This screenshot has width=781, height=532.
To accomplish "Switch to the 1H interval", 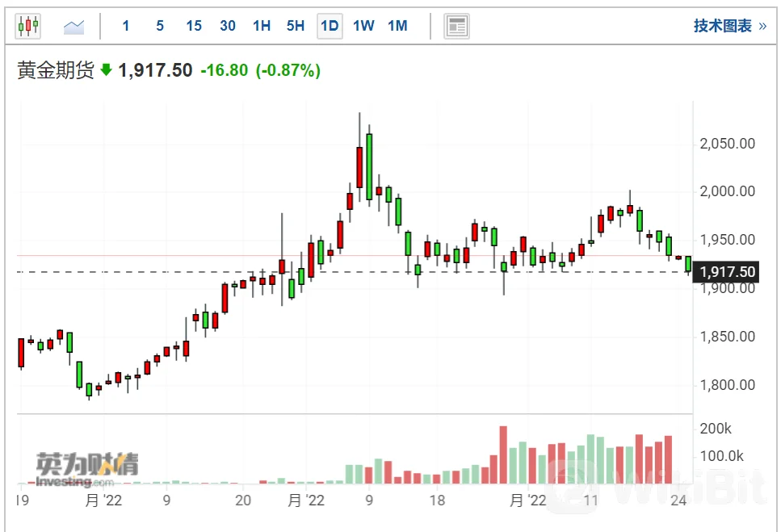I will click(262, 26).
